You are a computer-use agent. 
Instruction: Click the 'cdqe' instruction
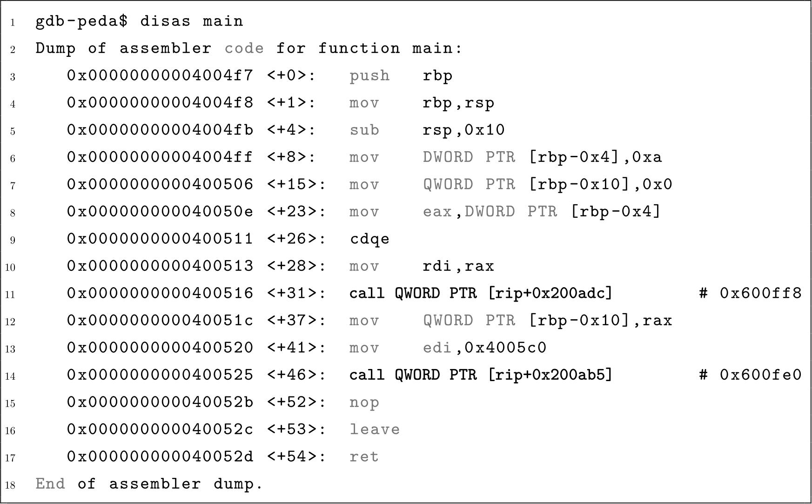[369, 239]
